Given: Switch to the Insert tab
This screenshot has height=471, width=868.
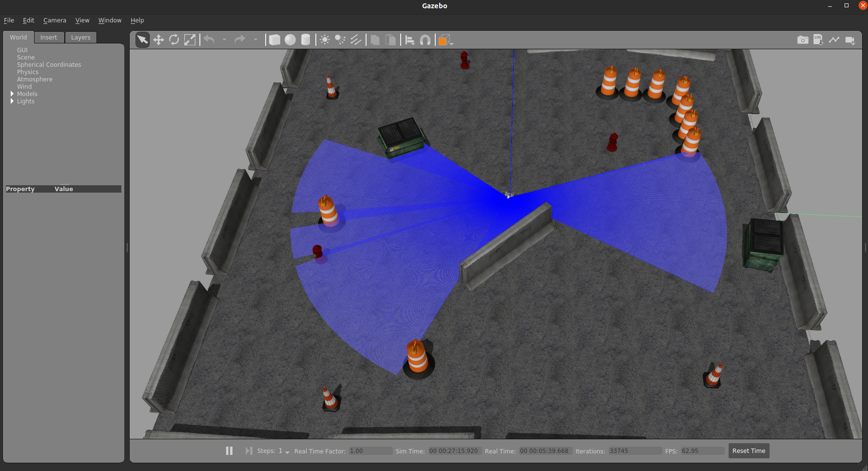Looking at the screenshot, I should coord(48,38).
